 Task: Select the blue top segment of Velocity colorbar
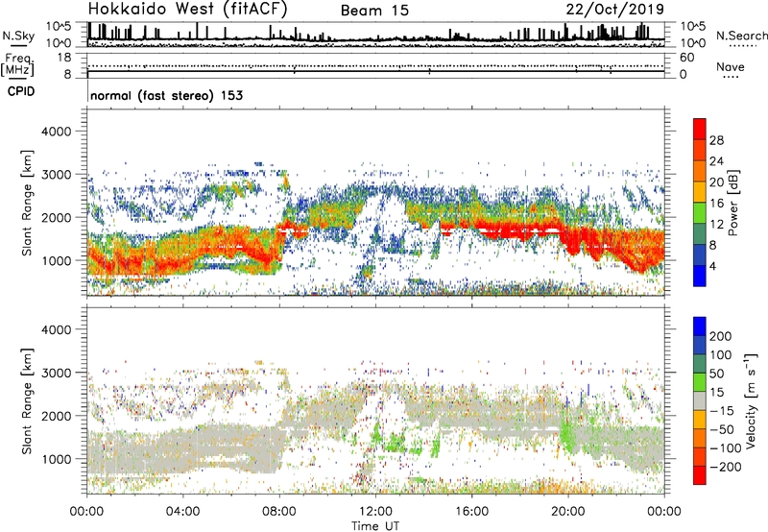coord(700,326)
